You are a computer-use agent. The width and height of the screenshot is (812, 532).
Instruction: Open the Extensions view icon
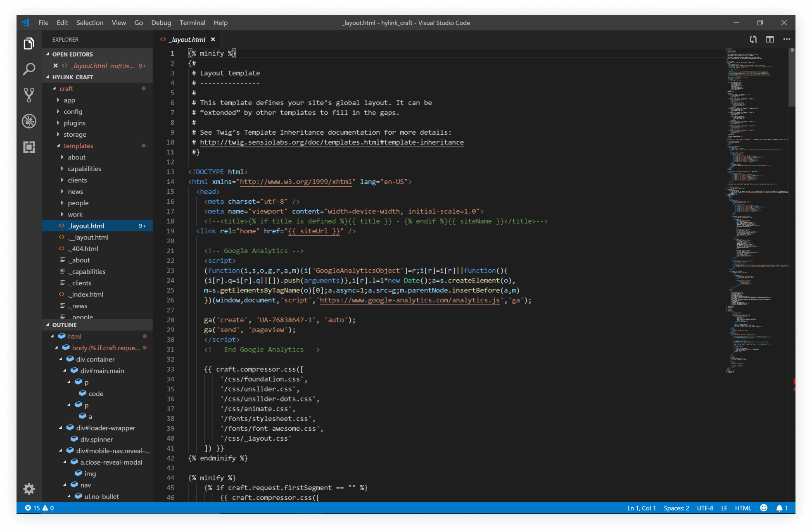coord(29,147)
